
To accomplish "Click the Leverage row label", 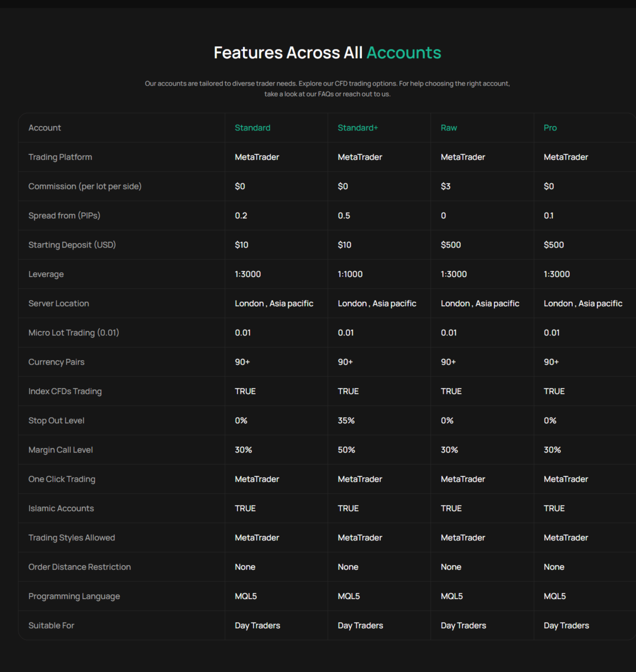I will [46, 274].
